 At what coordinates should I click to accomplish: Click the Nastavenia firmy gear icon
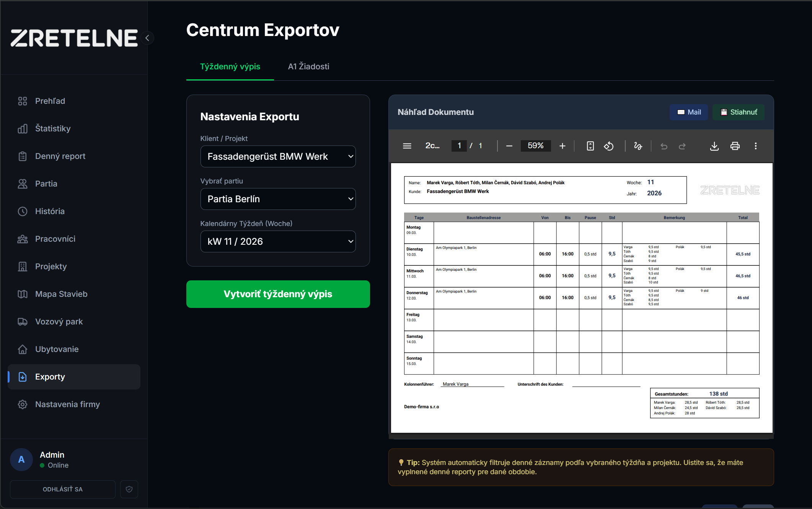[x=23, y=404]
